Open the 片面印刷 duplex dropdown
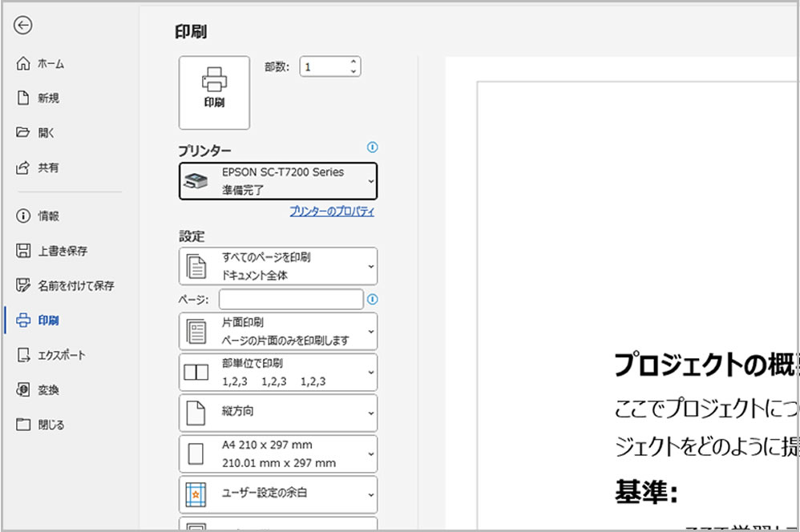The image size is (800, 532). pos(278,331)
